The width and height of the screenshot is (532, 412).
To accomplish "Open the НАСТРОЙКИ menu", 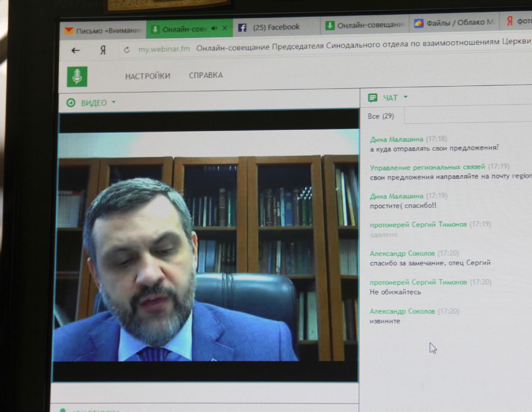I will point(147,76).
